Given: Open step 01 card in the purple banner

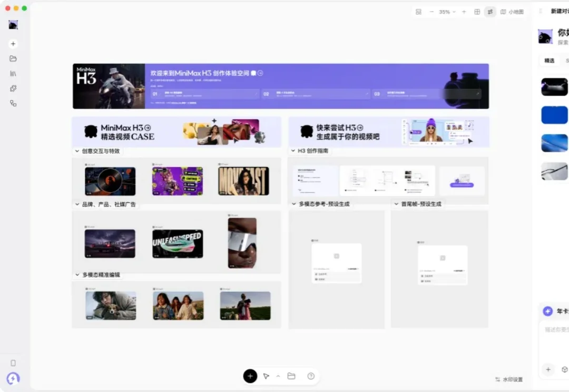Looking at the screenshot, I should point(205,94).
